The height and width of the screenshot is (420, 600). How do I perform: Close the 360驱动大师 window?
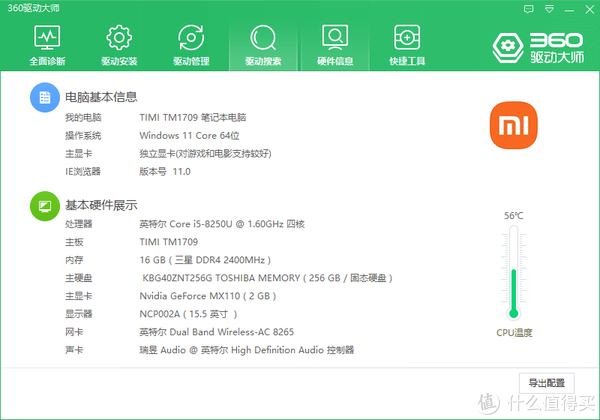tap(590, 10)
